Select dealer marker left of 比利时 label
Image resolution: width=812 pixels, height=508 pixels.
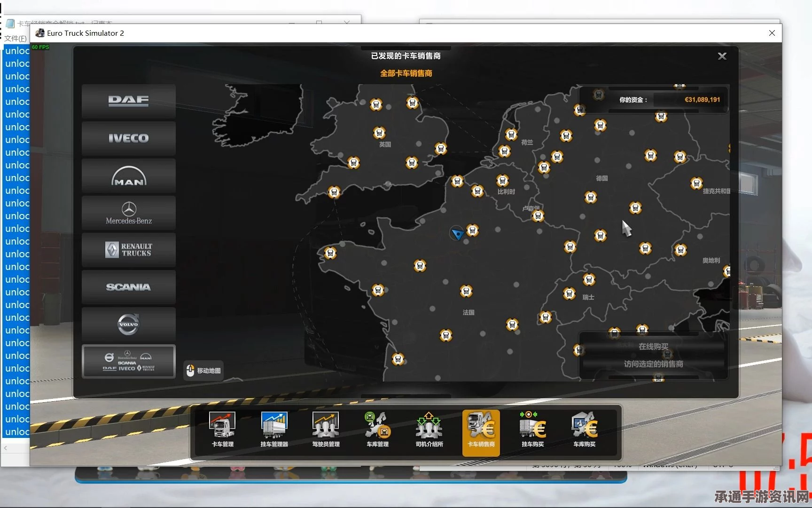(x=477, y=191)
